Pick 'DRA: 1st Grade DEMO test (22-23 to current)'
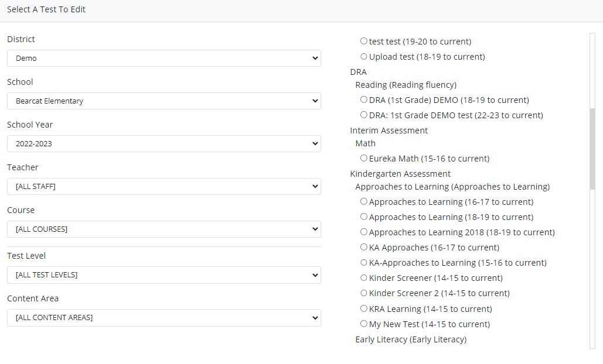Image resolution: width=603 pixels, height=364 pixels. point(364,115)
